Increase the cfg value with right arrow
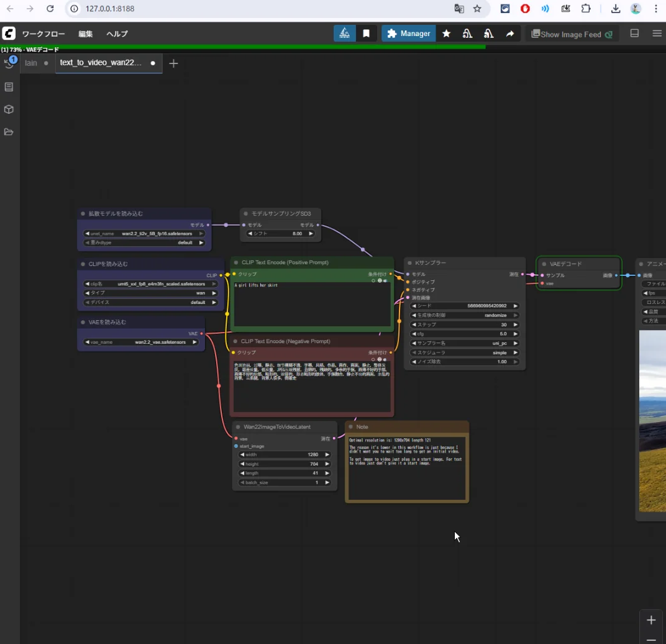This screenshot has width=666, height=644. 515,334
